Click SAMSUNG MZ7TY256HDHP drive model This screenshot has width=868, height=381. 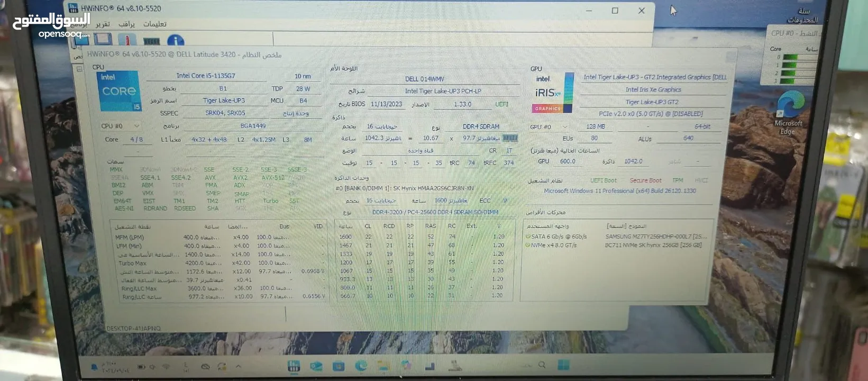[656, 237]
